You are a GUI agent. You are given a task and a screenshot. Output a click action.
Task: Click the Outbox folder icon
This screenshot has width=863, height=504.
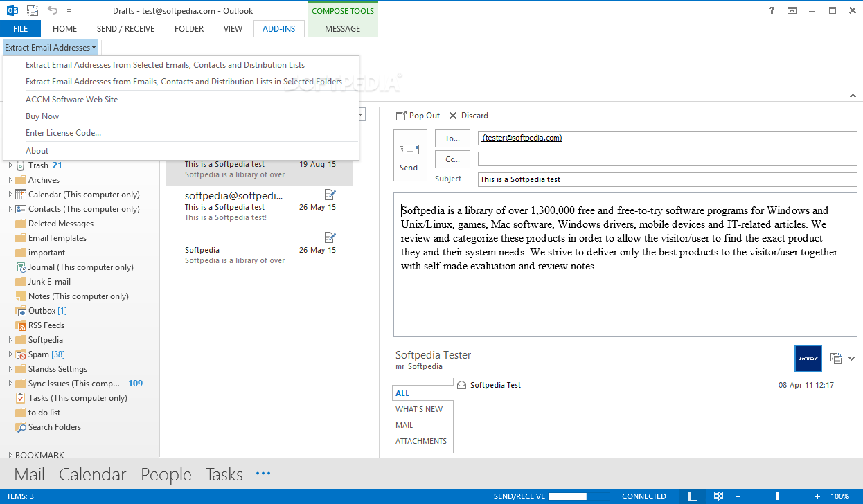[21, 311]
